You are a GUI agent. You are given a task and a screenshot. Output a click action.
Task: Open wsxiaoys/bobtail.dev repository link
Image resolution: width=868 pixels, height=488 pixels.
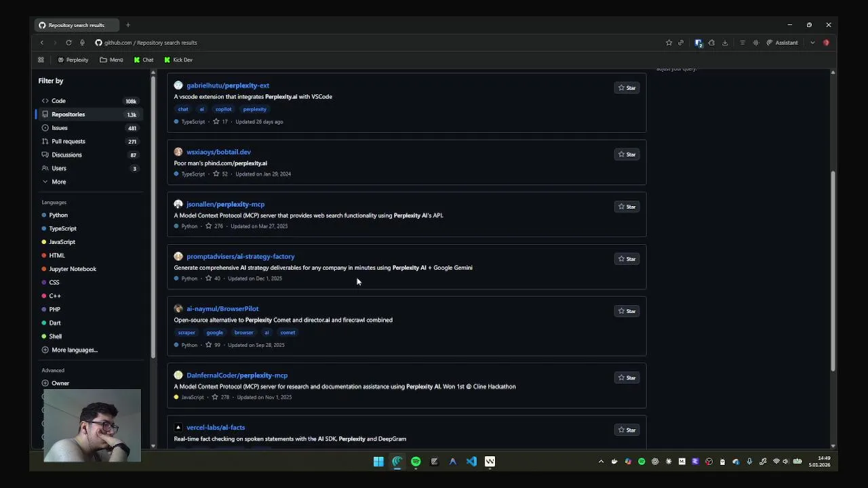[218, 152]
